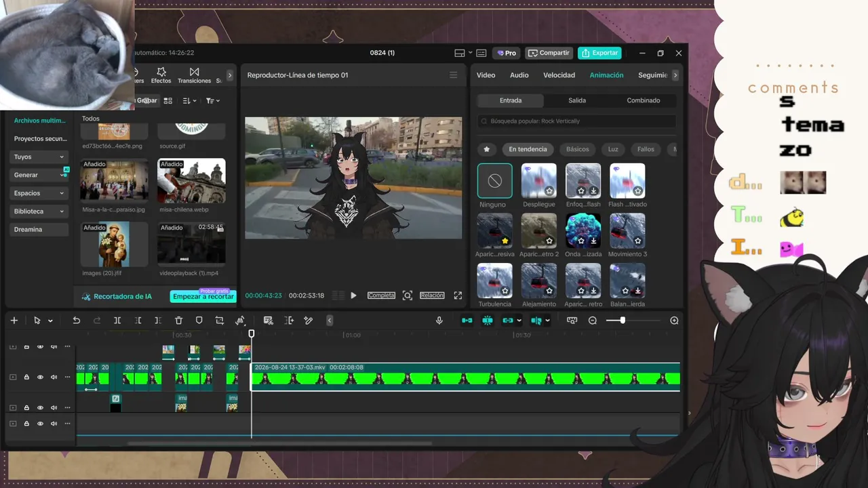Viewport: 868px width, 488px height.
Task: Favorite the Despliegue animation star
Action: point(549,191)
